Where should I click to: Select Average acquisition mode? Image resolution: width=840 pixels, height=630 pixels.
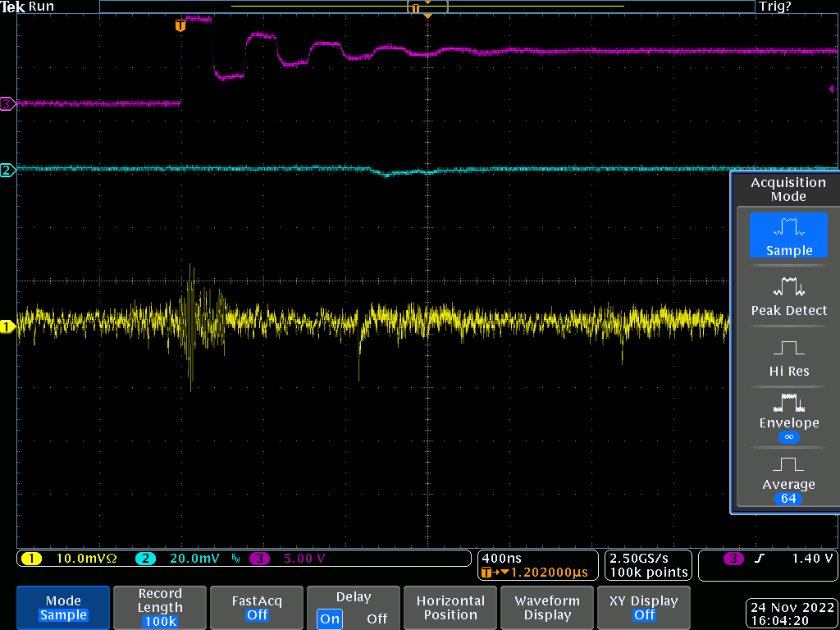[788, 477]
